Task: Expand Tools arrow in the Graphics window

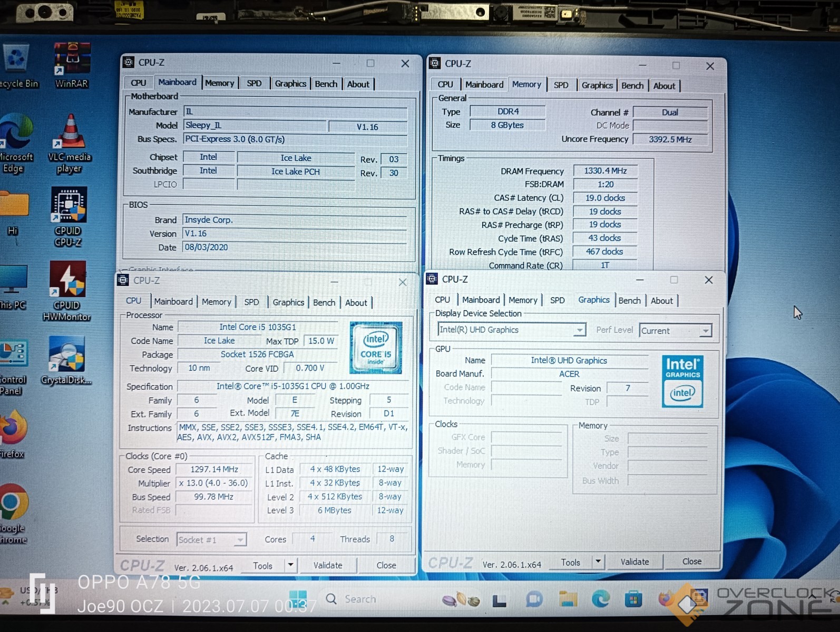Action: tap(598, 561)
